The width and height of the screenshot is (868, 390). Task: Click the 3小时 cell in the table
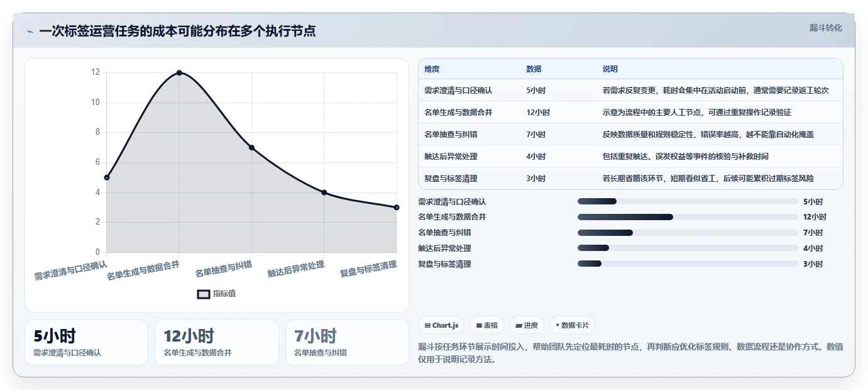pyautogui.click(x=536, y=179)
